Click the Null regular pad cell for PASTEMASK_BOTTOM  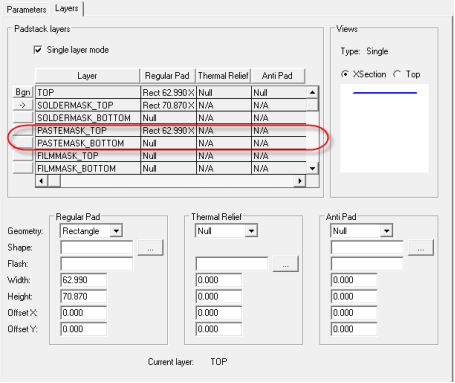[168, 143]
